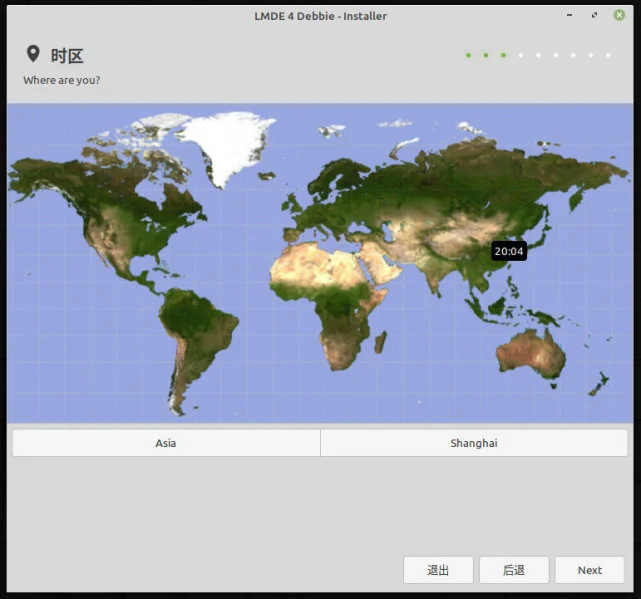641x599 pixels.
Task: Close the installer window
Action: coord(619,15)
